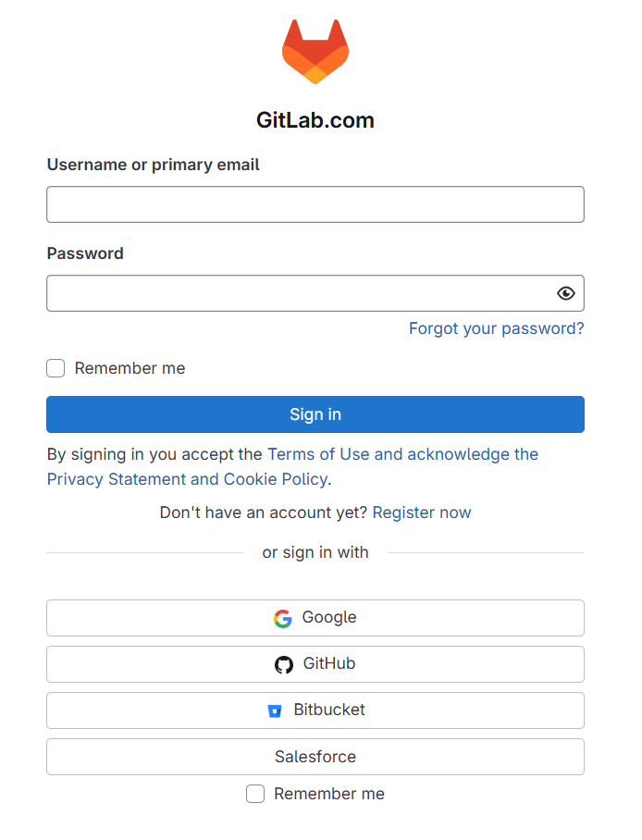Enable Remember me above Sign in button
642x840 pixels.
56,368
